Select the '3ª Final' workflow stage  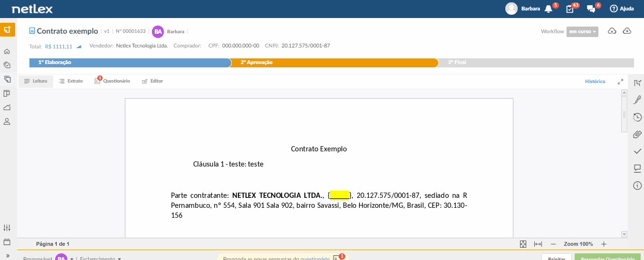(x=535, y=63)
